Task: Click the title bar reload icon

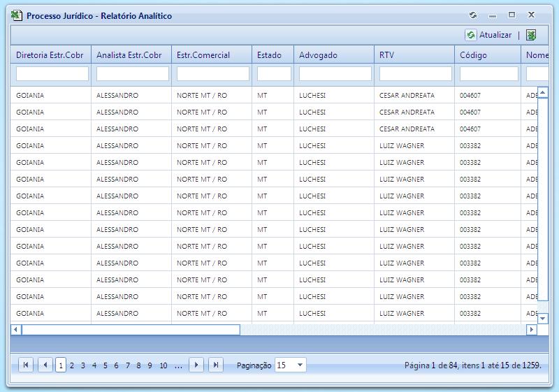Action: [473, 15]
